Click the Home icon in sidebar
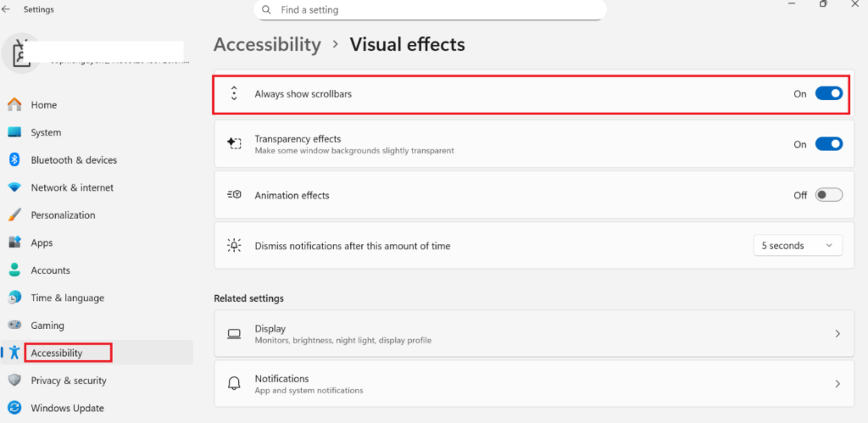The image size is (868, 423). [x=14, y=105]
